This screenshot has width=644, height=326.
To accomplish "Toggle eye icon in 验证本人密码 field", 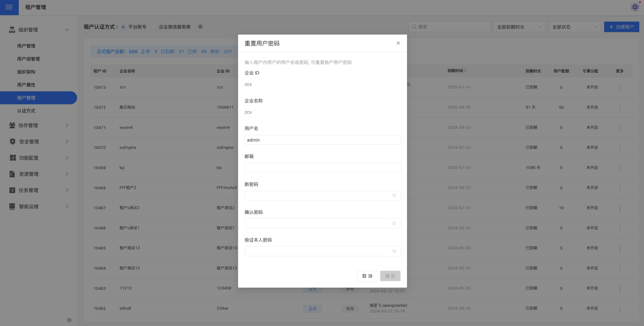I will point(394,251).
